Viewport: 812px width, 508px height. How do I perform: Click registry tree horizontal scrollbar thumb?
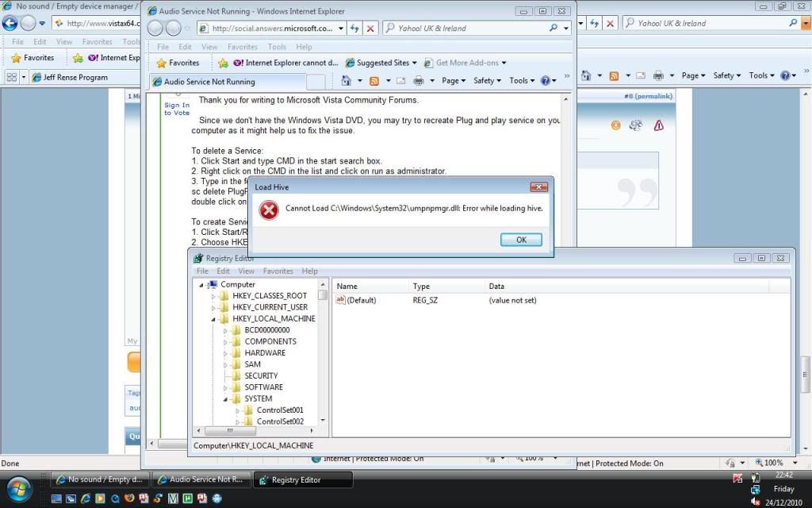click(x=230, y=431)
